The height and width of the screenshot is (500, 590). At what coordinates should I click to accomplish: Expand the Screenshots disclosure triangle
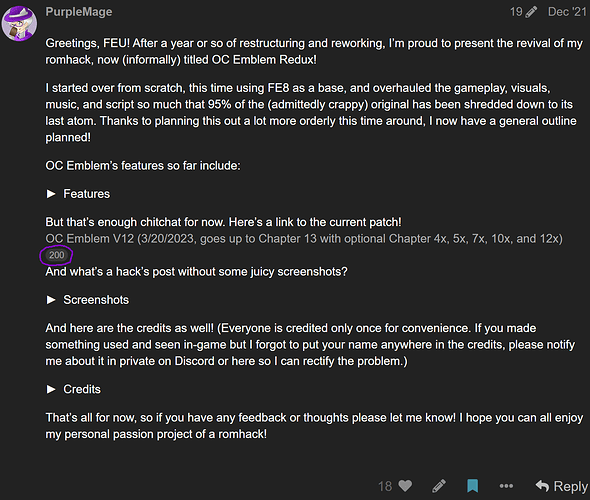coord(51,300)
